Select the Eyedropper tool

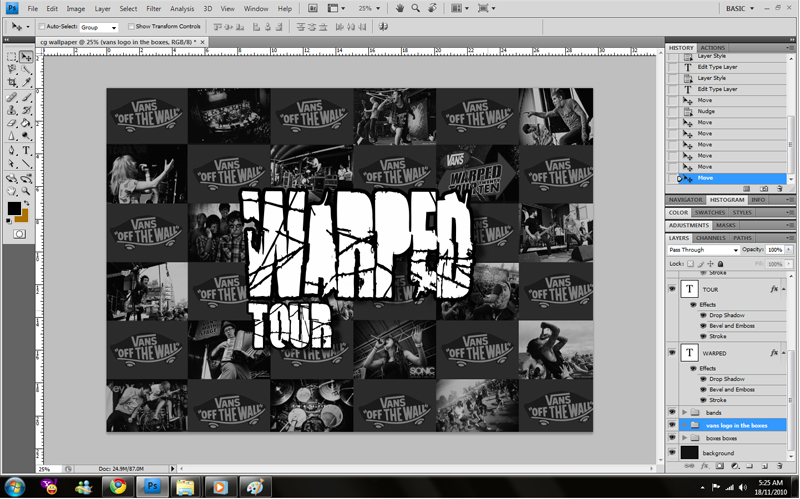coord(26,82)
